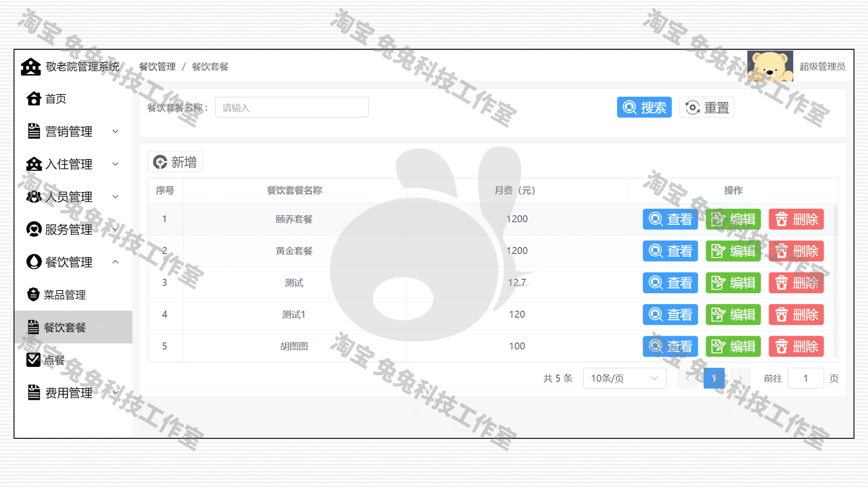Focus the 前往 page jump input
The image size is (868, 488).
tap(806, 378)
